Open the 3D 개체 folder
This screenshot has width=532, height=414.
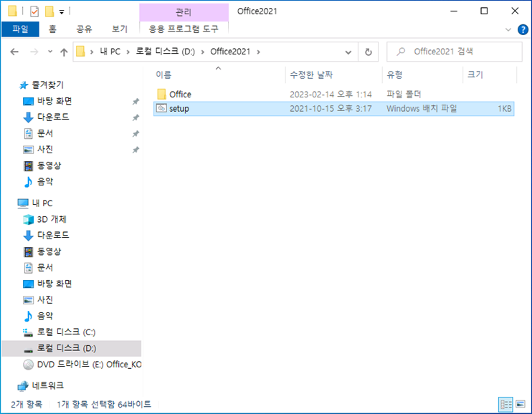pyautogui.click(x=52, y=219)
